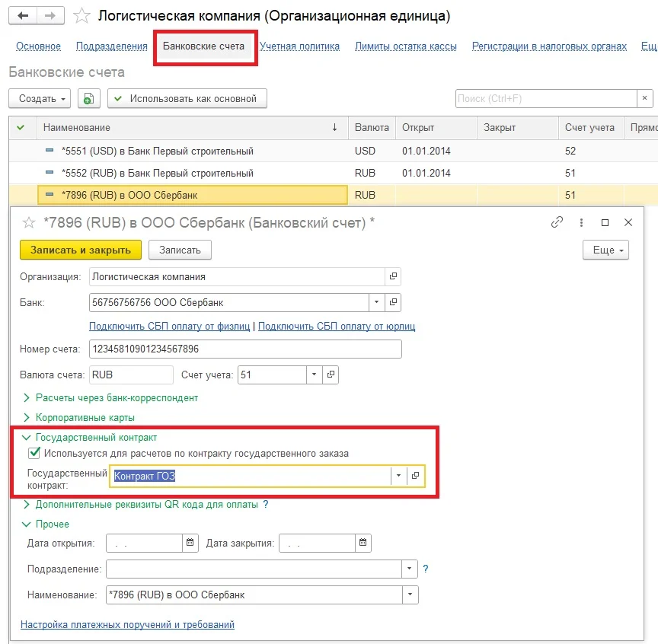Favorite the *7896 bank account form star
The image size is (658, 644).
pyautogui.click(x=29, y=222)
